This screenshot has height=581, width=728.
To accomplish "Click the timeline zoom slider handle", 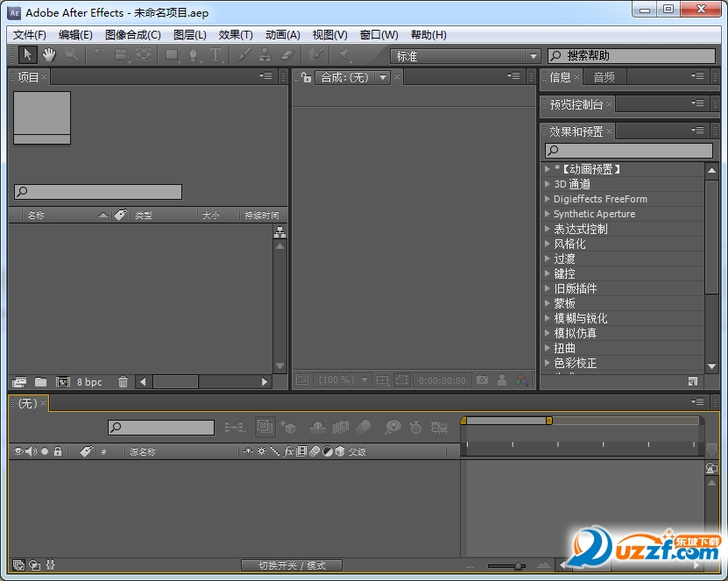I will [x=518, y=566].
